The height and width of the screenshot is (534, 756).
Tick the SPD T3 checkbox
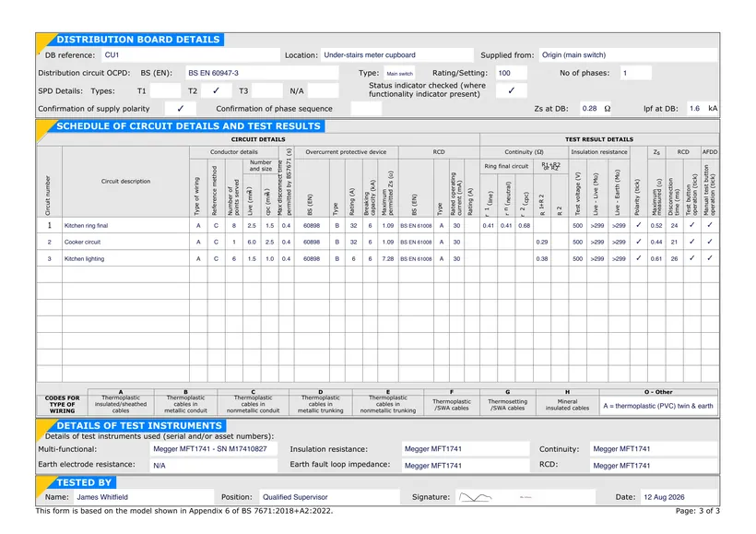tap(267, 90)
